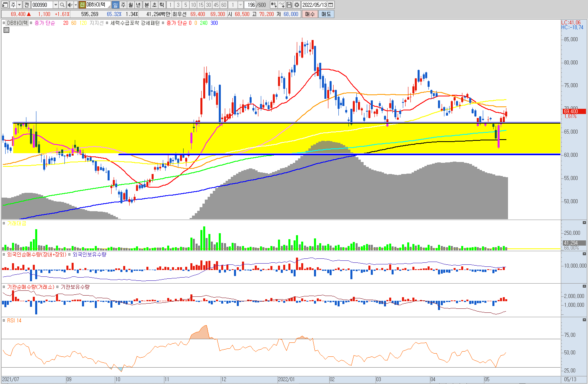This screenshot has width=588, height=384.
Task: Toggle the 종가 단순 0 0 240 300 marker
Action: click(x=163, y=23)
